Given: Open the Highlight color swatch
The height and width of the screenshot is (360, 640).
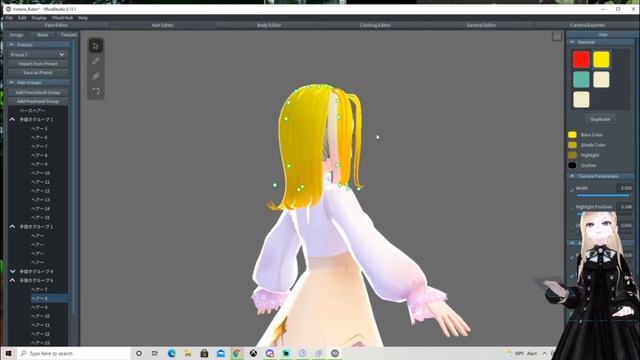Looking at the screenshot, I should 572,155.
